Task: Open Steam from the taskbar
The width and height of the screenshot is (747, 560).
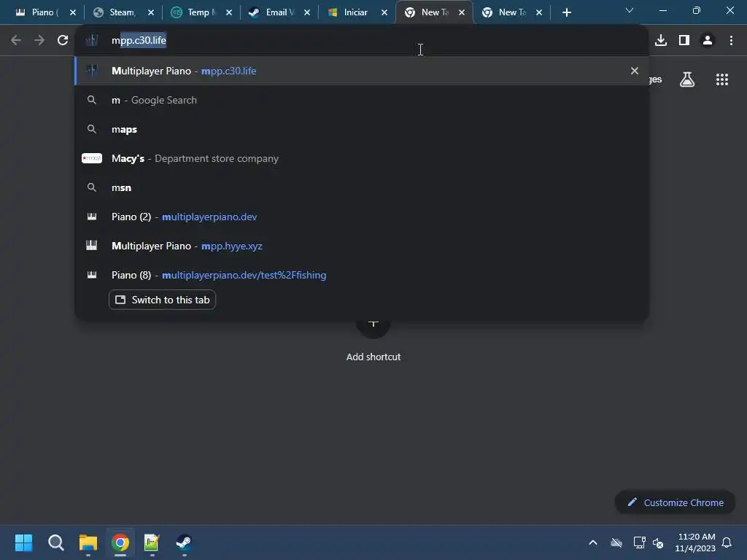Action: [184, 542]
